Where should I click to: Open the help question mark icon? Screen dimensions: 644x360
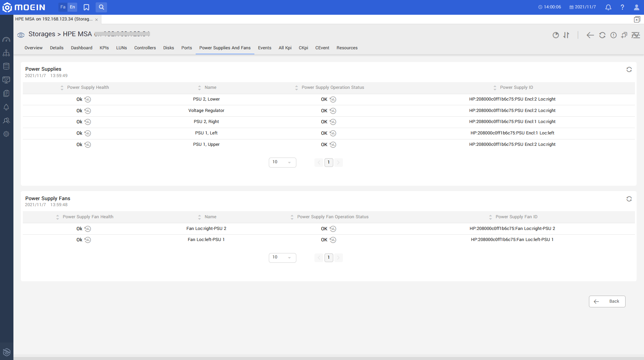point(622,7)
